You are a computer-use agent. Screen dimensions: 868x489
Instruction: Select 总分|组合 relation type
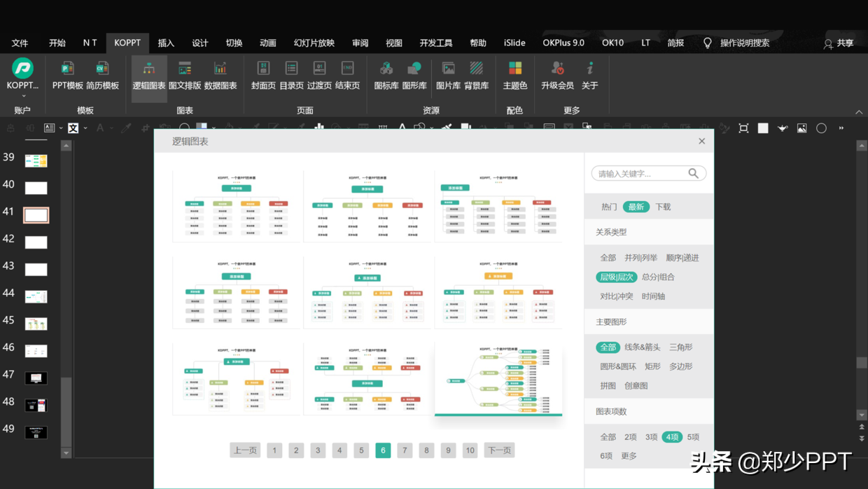[x=658, y=277]
